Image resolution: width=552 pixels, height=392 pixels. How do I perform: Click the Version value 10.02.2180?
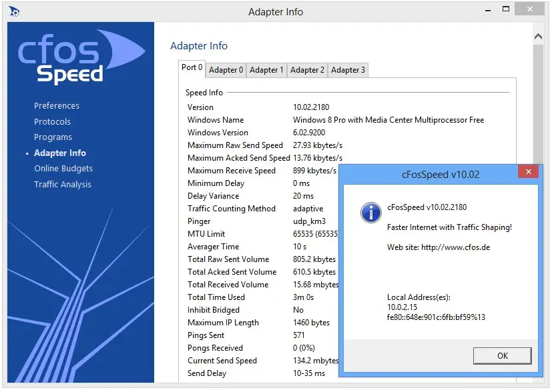pos(311,107)
